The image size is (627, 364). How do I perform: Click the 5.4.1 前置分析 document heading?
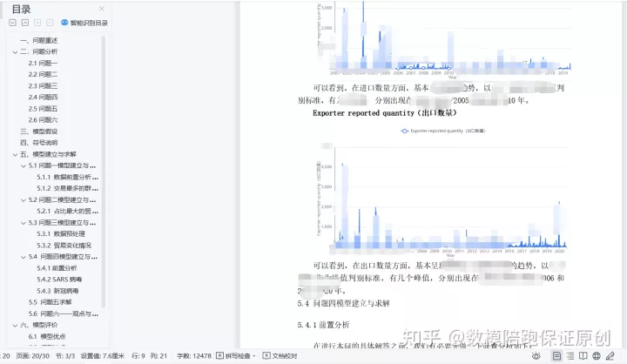pyautogui.click(x=323, y=325)
